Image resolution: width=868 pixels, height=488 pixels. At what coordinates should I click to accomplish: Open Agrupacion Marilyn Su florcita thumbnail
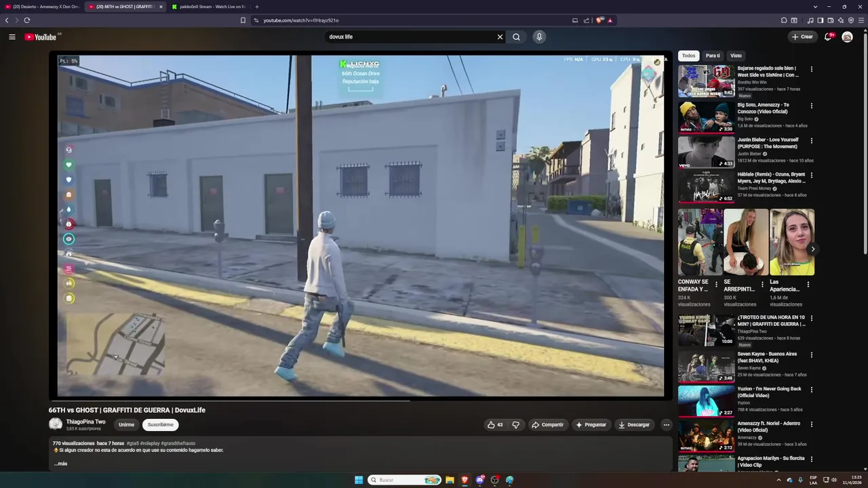point(706,464)
